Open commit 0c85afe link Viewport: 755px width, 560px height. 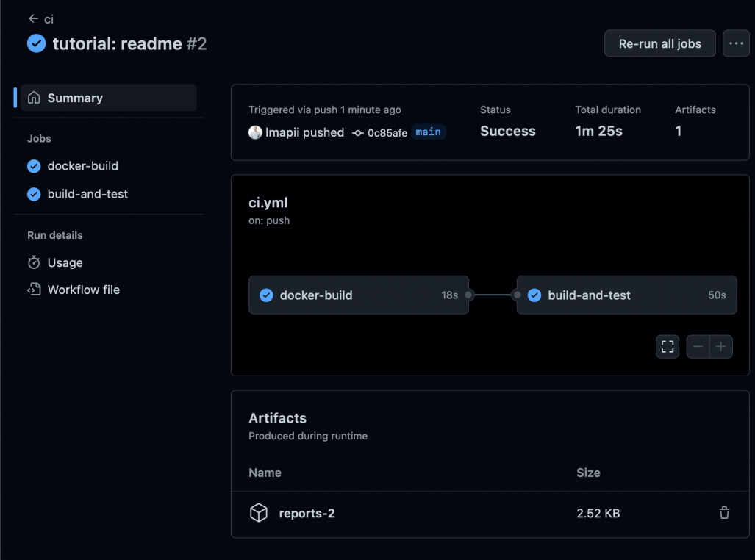(x=387, y=133)
